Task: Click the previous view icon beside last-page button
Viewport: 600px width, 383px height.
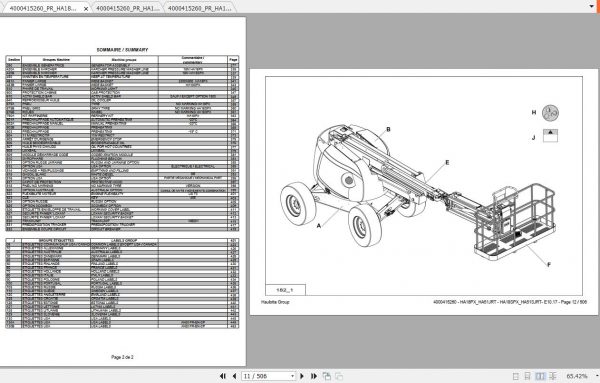Action: pyautogui.click(x=326, y=376)
